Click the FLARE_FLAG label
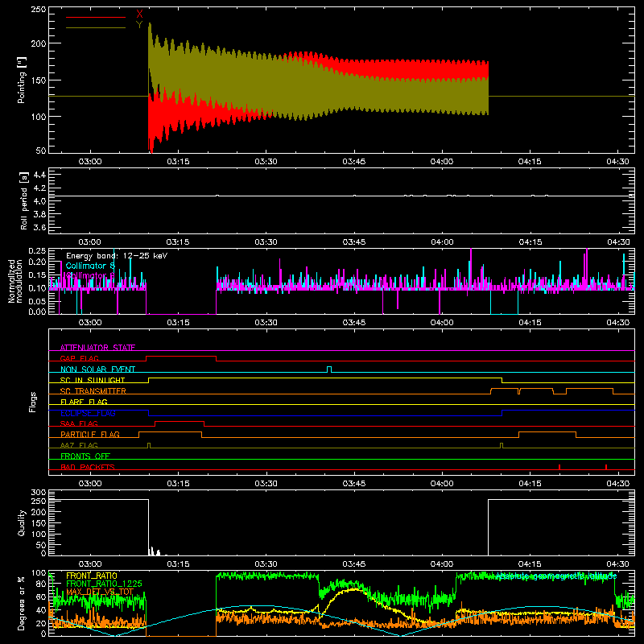This screenshot has height=644, width=644. (84, 402)
